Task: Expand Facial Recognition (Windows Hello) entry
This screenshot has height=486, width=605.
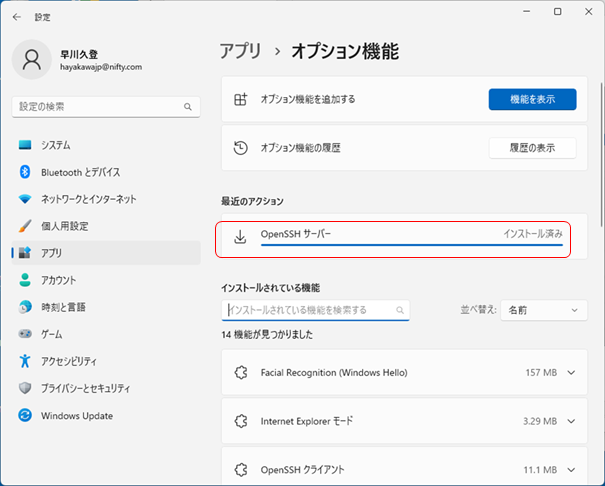Action: [572, 373]
